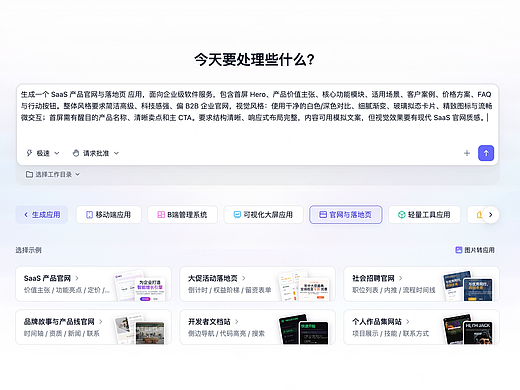Click the 选择示例 section label

point(28,250)
